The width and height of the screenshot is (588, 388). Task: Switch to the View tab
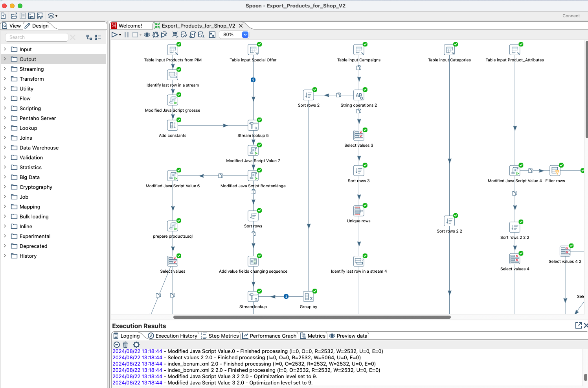click(12, 26)
